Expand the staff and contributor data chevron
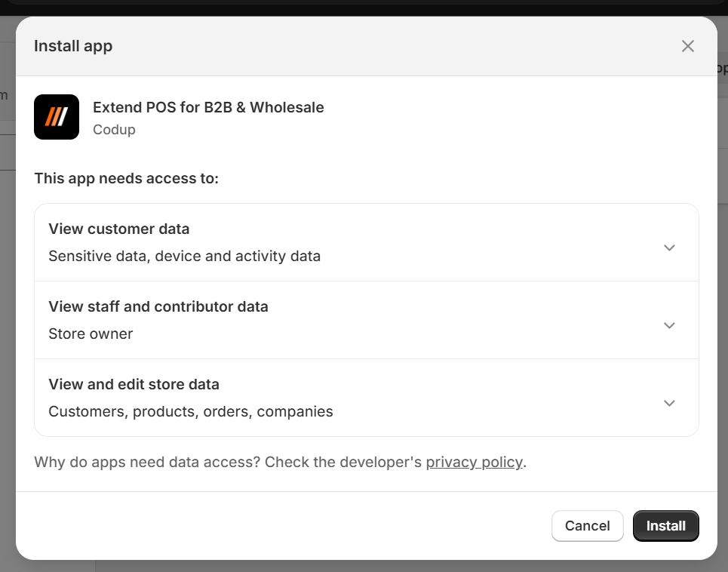The width and height of the screenshot is (728, 572). [x=669, y=325]
